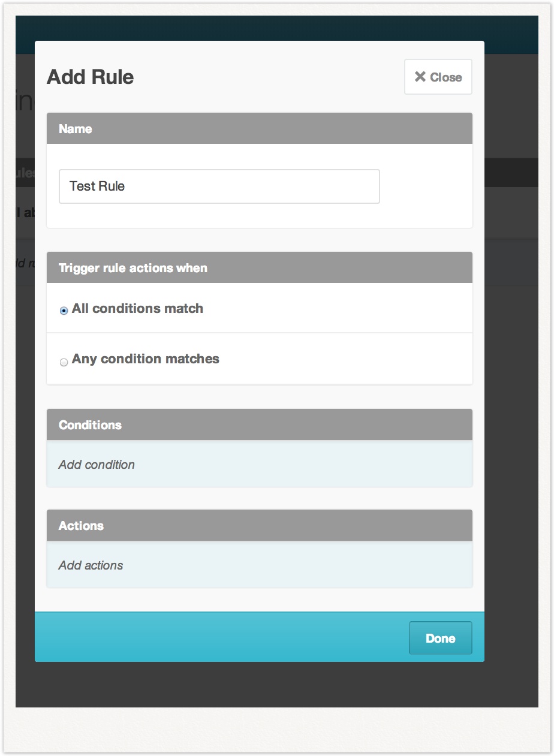Image resolution: width=554 pixels, height=756 pixels.
Task: Click empty space right of name field
Action: [426, 186]
